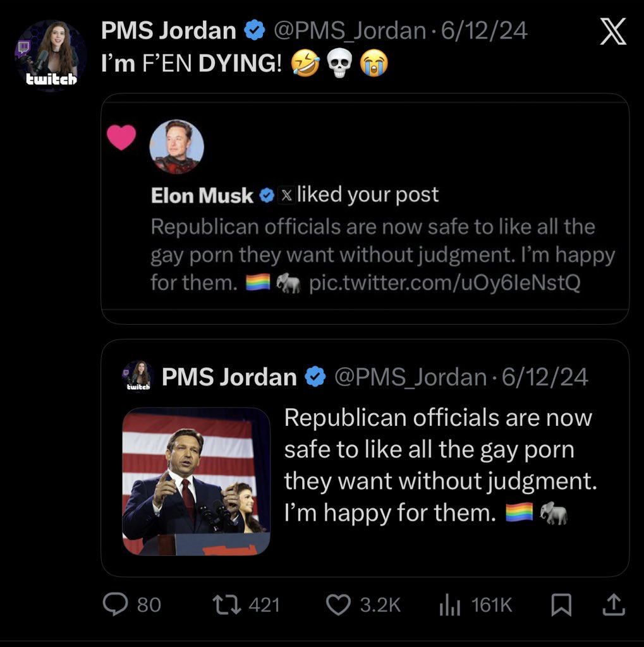Click the pink heart notification icon
644x647 pixels.
click(x=121, y=138)
